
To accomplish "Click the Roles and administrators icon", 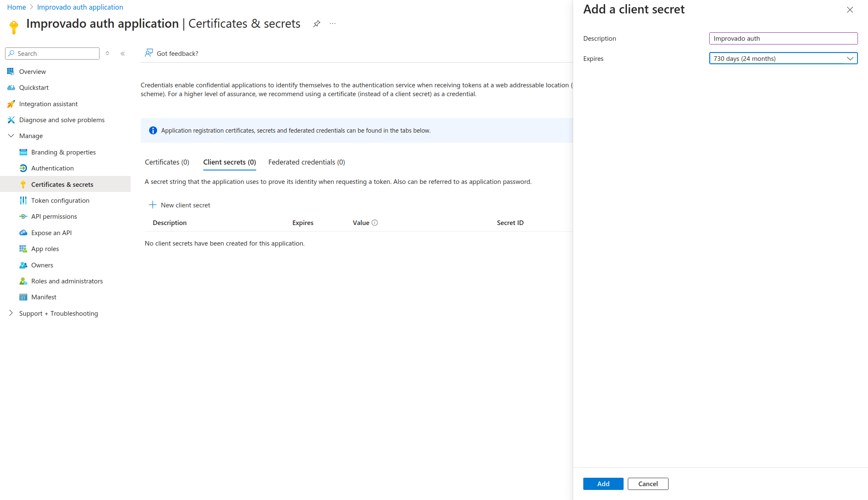I will tap(23, 281).
